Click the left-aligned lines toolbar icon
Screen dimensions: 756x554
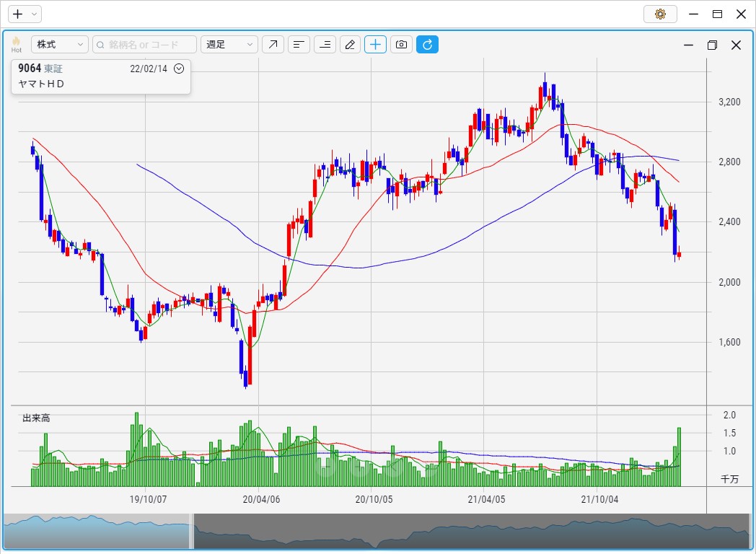click(x=299, y=45)
